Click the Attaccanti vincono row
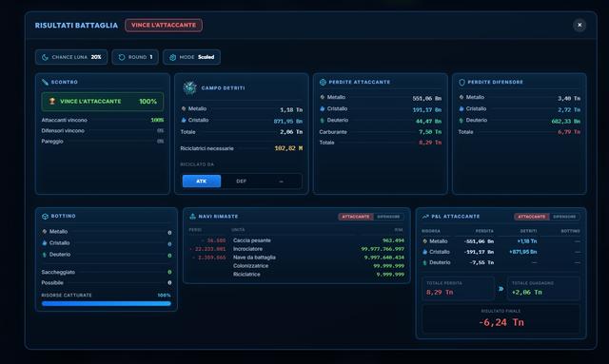609x364 pixels. tap(103, 120)
